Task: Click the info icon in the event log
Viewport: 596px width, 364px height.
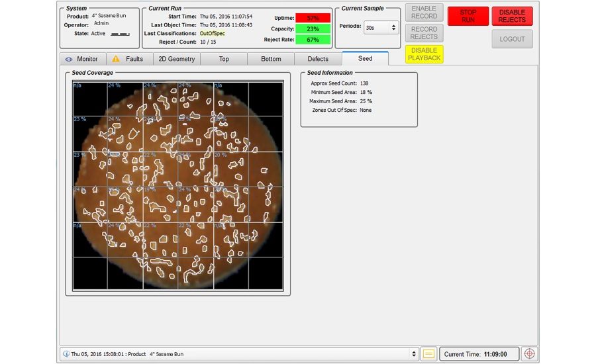Action: 66,354
